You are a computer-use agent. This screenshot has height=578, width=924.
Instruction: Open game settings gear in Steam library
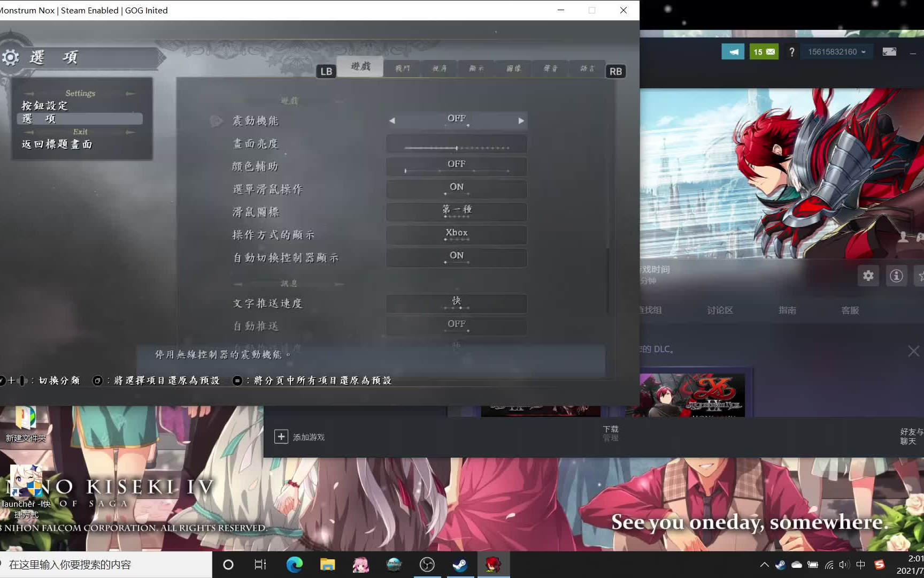pos(868,276)
